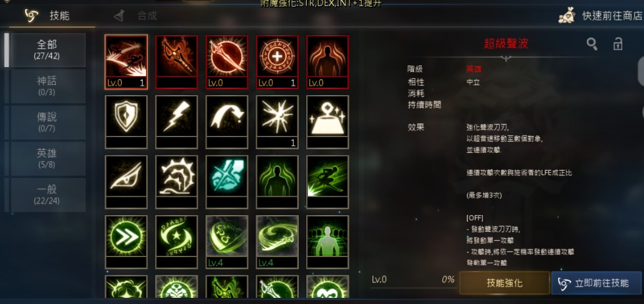Switch to the 合成 tab
Image resolution: width=644 pixels, height=304 pixels.
point(136,16)
